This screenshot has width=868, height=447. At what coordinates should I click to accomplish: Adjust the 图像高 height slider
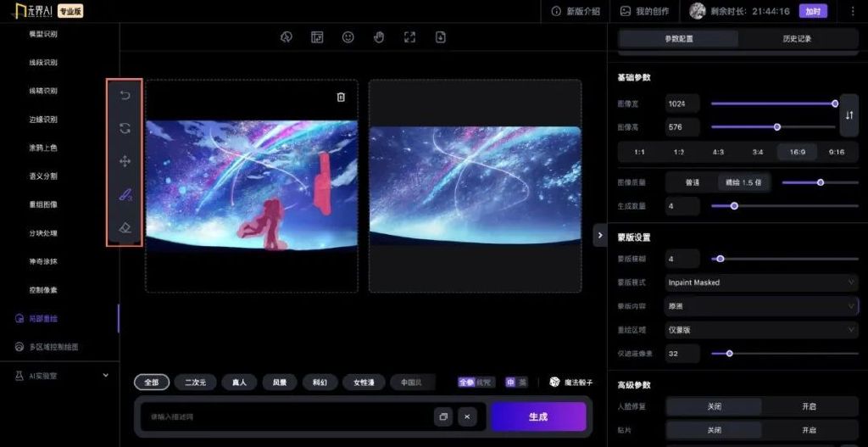tap(773, 127)
